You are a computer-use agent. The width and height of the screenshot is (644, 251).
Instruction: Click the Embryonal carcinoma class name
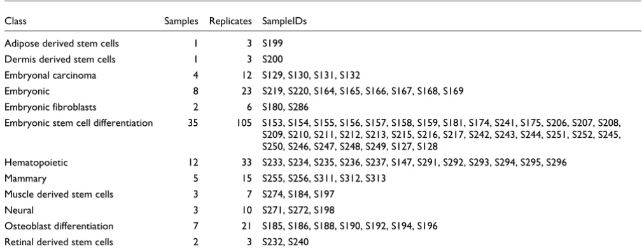point(50,75)
